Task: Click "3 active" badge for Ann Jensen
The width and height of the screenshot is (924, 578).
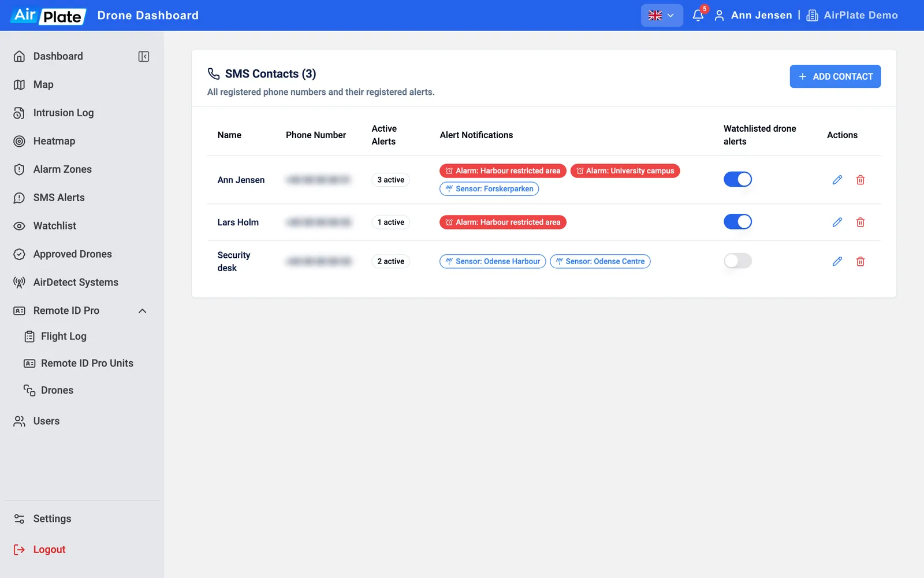Action: 390,180
